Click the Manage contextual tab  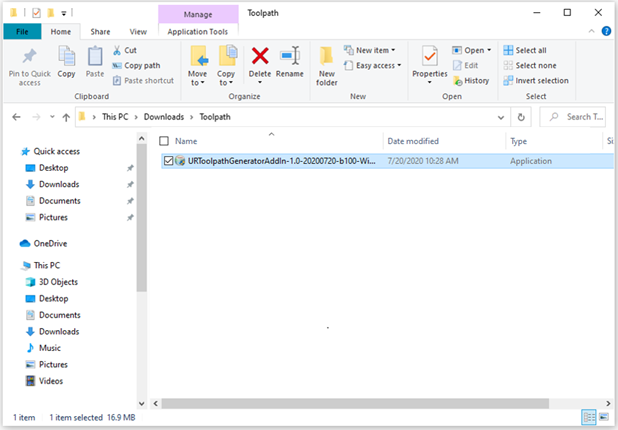[x=198, y=14]
